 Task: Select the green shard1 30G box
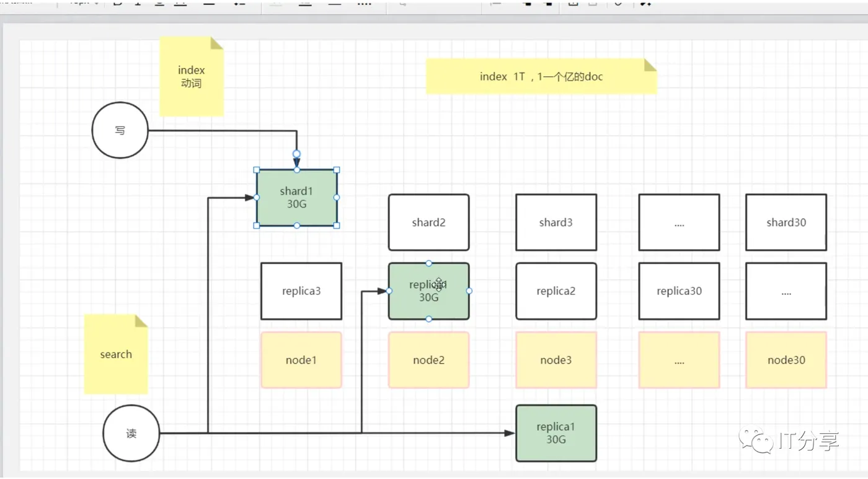297,198
